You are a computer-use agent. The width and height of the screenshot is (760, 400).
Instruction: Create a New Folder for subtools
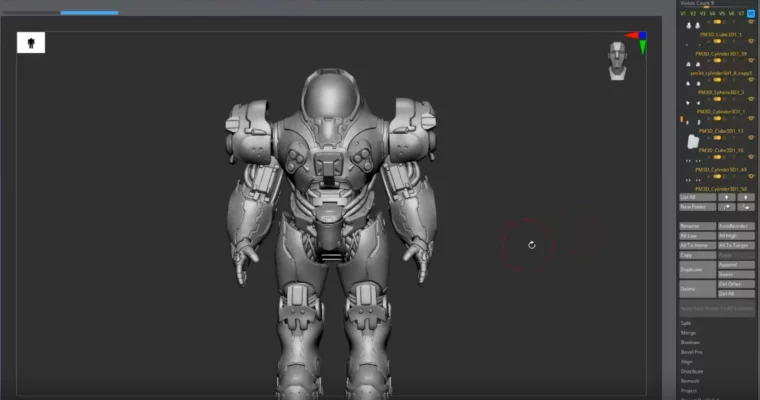[x=697, y=207]
